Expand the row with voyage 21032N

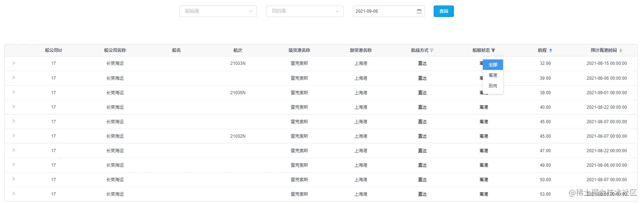click(14, 136)
